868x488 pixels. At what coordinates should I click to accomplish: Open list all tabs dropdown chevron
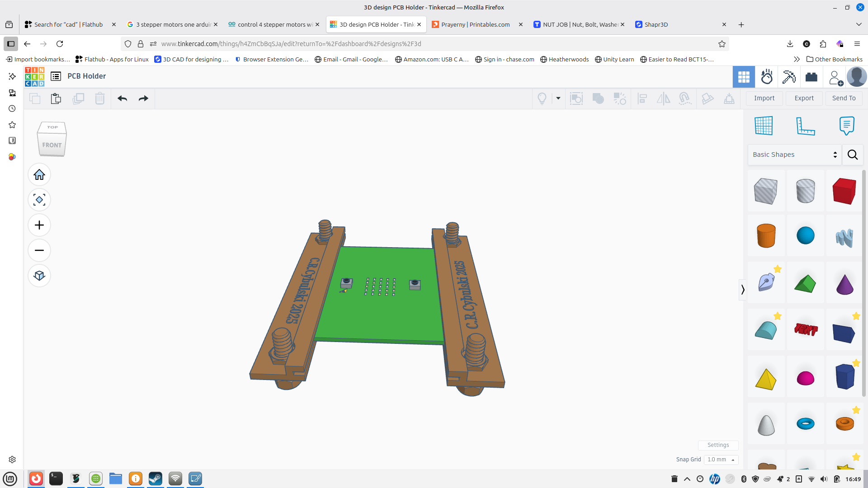click(x=859, y=24)
